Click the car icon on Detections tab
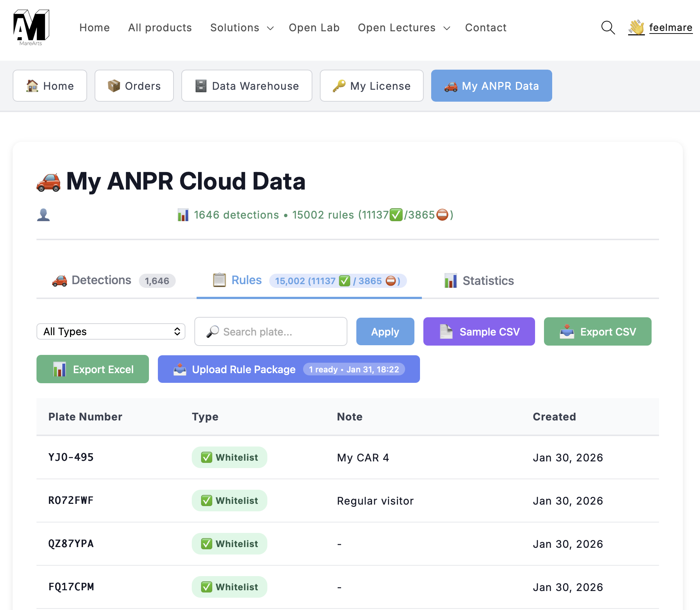 tap(60, 280)
